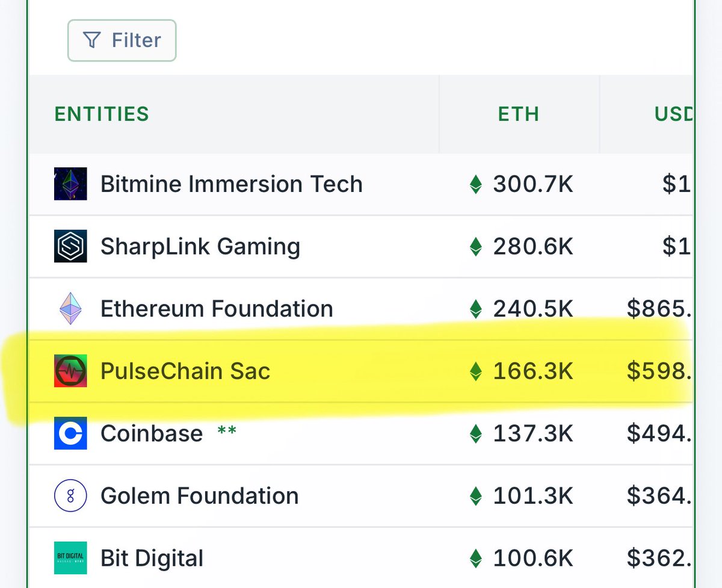
Task: Click the Bitmine Immersion Tech logo icon
Action: (x=70, y=184)
